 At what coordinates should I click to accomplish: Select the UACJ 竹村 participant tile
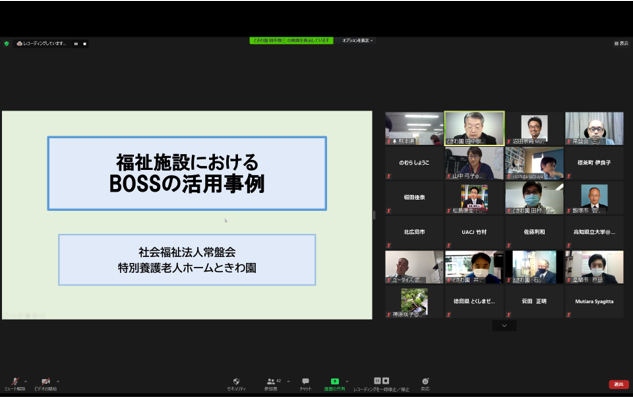474,232
